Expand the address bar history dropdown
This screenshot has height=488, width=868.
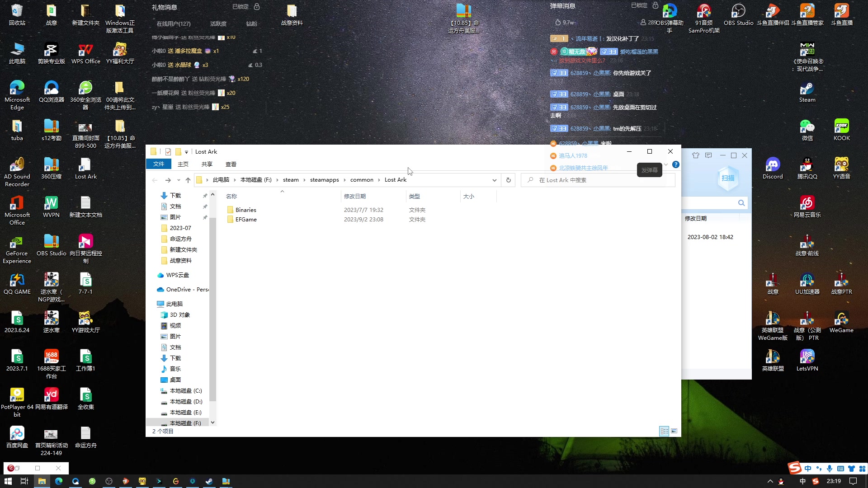pyautogui.click(x=494, y=180)
